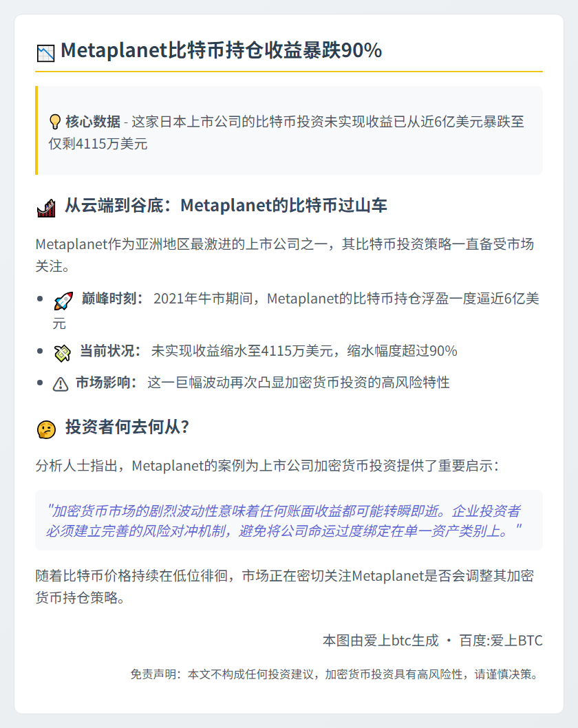Click the falling chart icon beside the title
578x728 pixels.
coord(45,52)
